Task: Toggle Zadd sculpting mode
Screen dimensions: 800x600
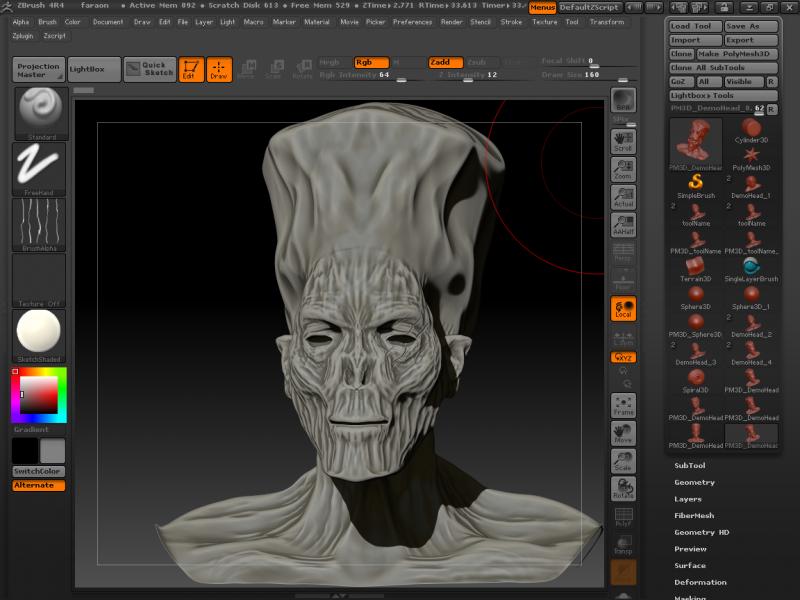Action: click(x=445, y=62)
